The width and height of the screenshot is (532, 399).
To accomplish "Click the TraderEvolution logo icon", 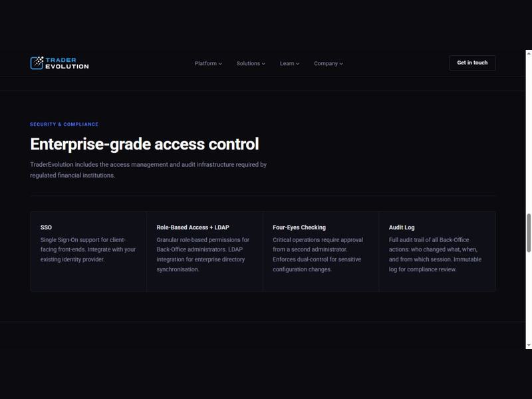I will click(37, 63).
